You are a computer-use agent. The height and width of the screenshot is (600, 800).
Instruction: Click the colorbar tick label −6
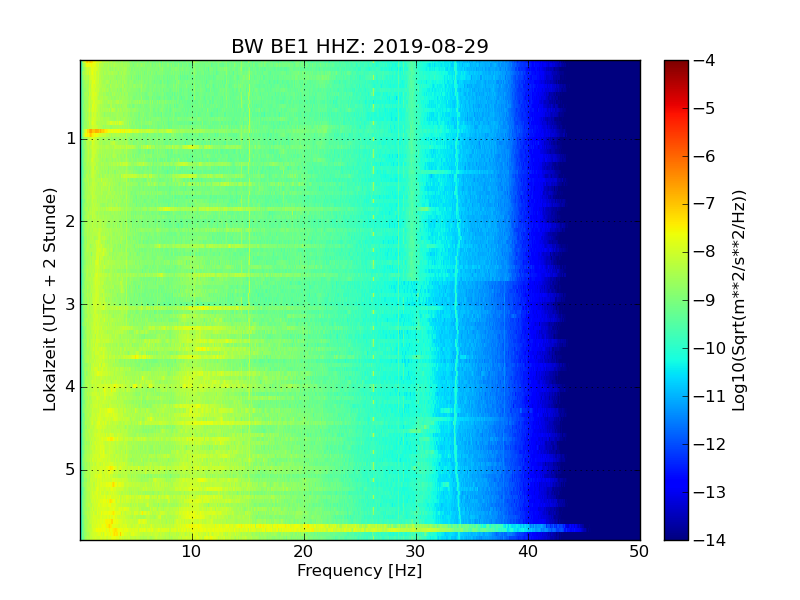[705, 156]
